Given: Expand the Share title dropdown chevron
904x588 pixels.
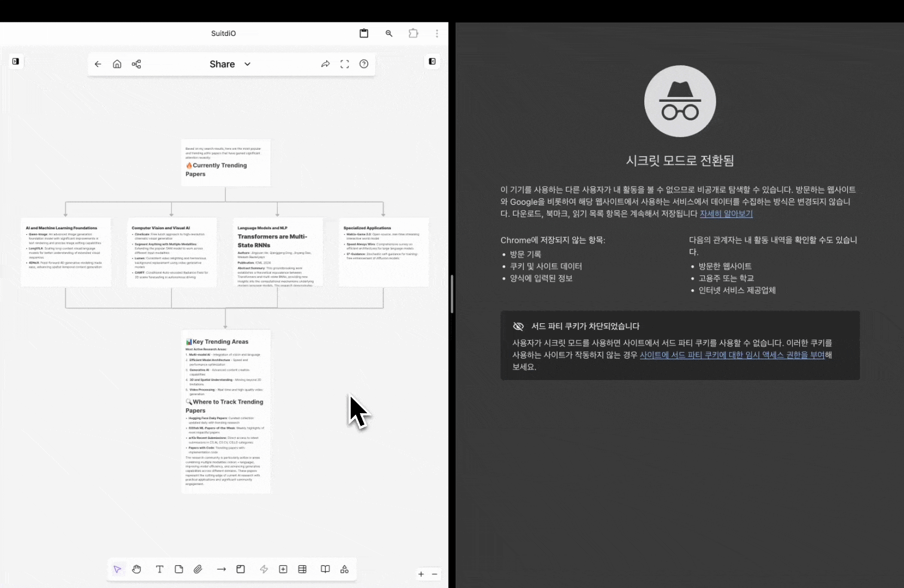Looking at the screenshot, I should tap(247, 64).
